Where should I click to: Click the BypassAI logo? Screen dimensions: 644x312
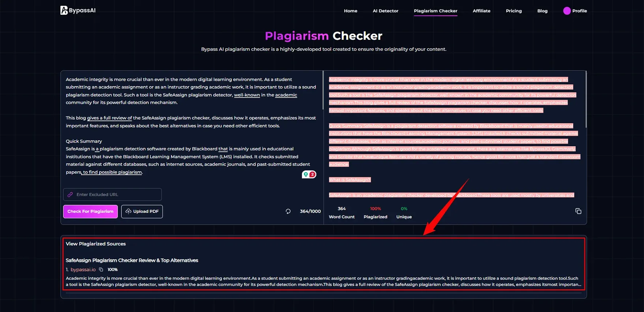click(78, 10)
